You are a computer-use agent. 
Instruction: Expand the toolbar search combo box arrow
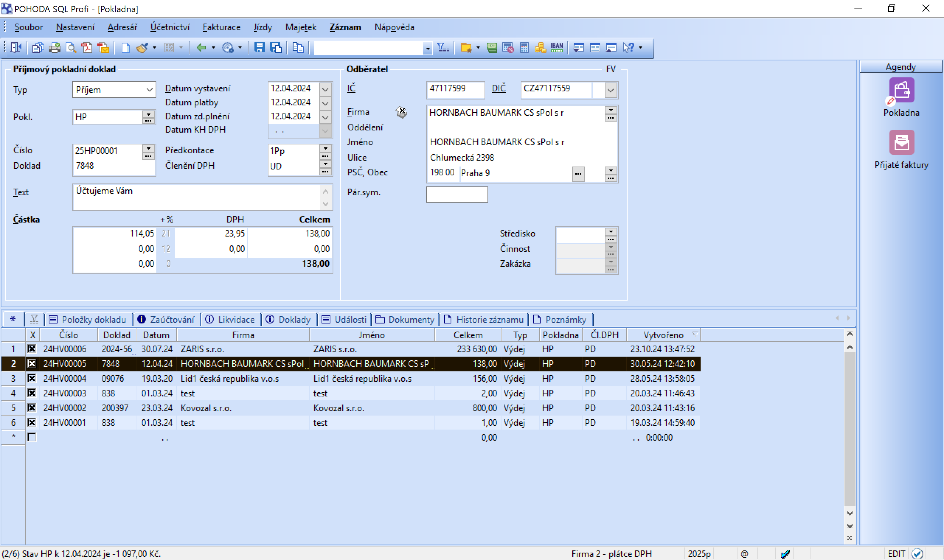click(x=427, y=48)
